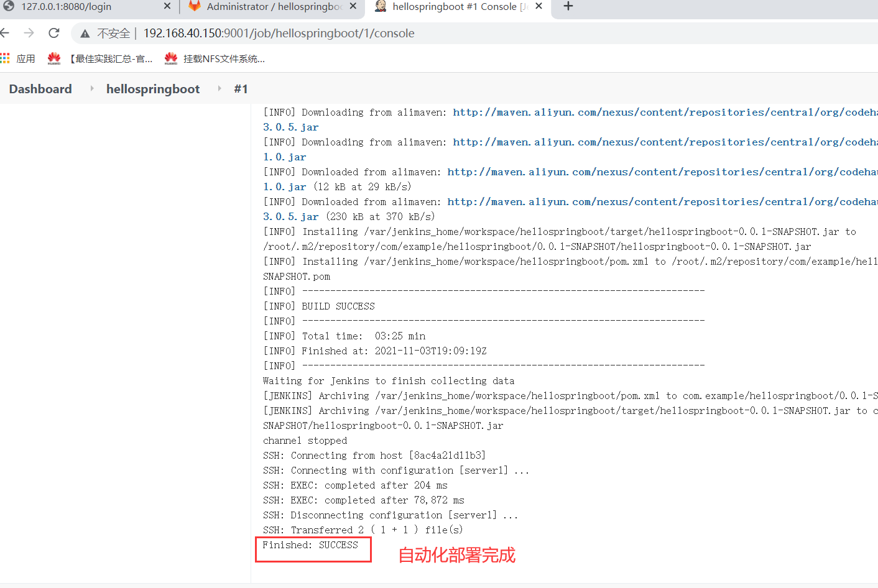Click the not-secure warning icon
Image resolution: width=878 pixels, height=588 pixels.
click(x=85, y=34)
